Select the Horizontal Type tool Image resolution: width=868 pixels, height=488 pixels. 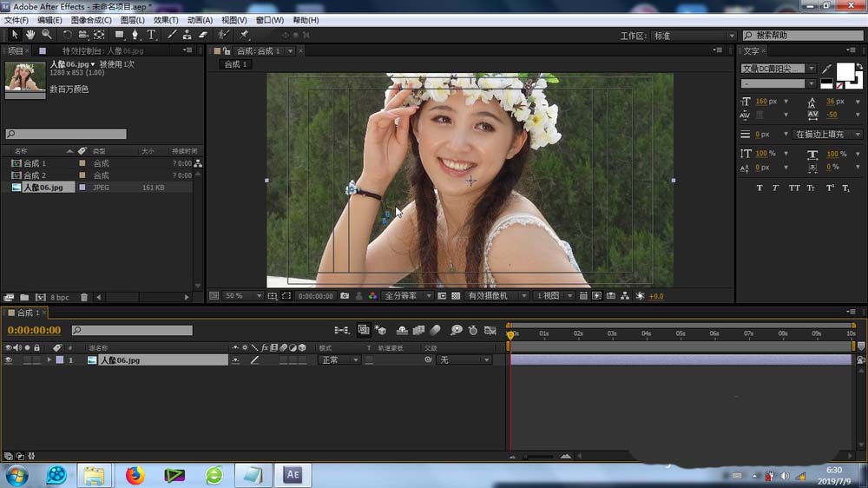point(151,35)
